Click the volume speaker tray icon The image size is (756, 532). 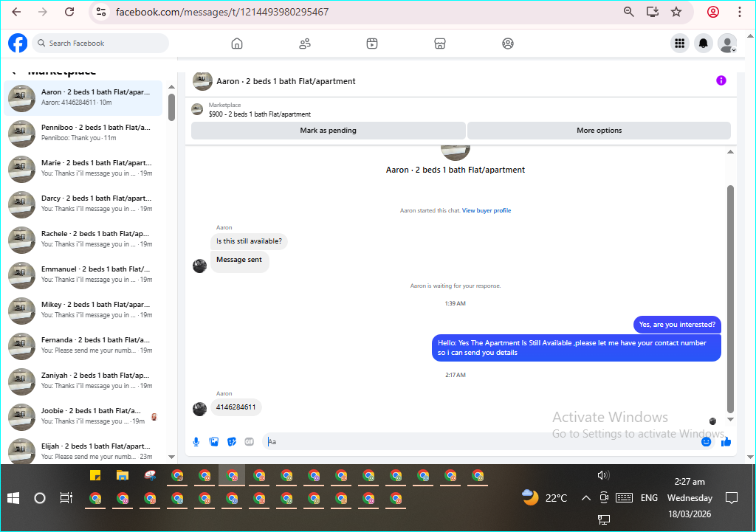[x=604, y=476]
